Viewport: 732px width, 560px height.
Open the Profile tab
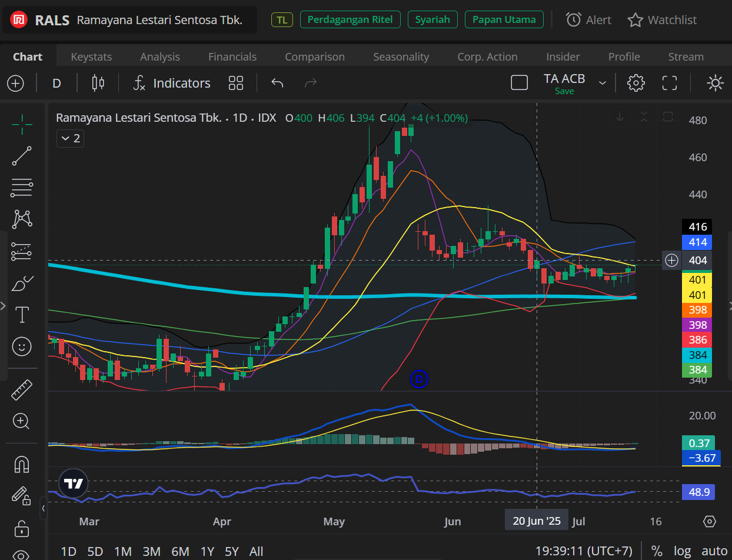pyautogui.click(x=624, y=56)
